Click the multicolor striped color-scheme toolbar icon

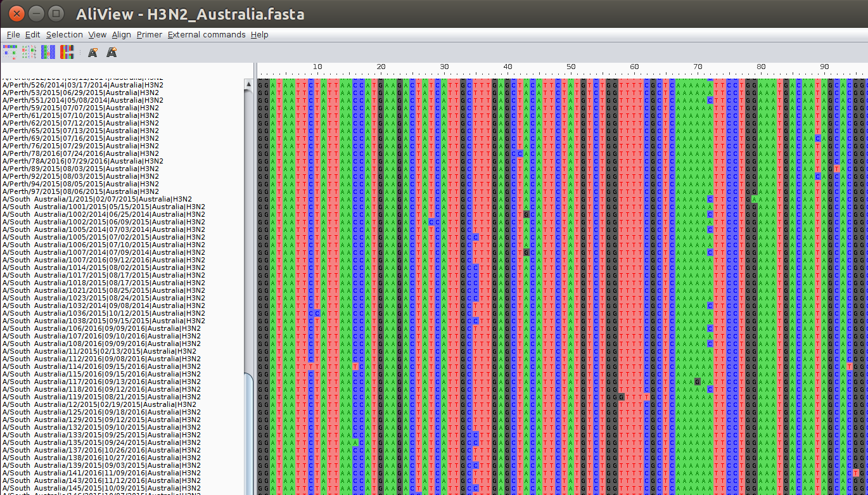[x=67, y=52]
